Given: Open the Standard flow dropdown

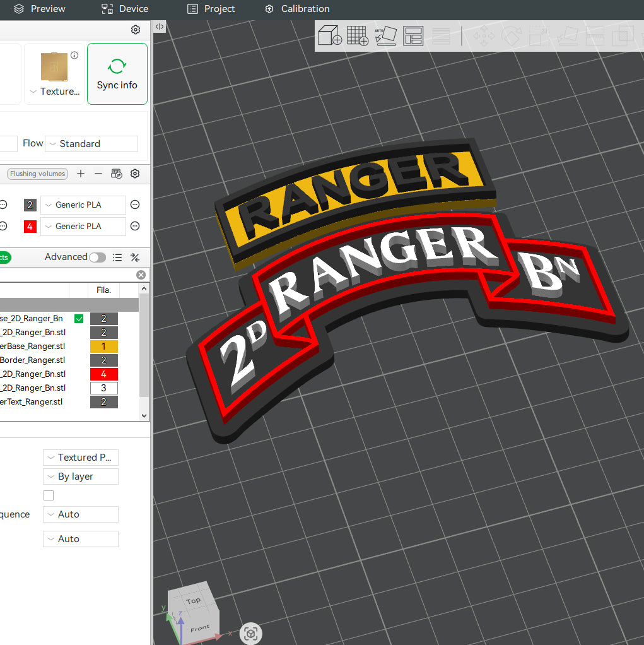Looking at the screenshot, I should coord(91,143).
